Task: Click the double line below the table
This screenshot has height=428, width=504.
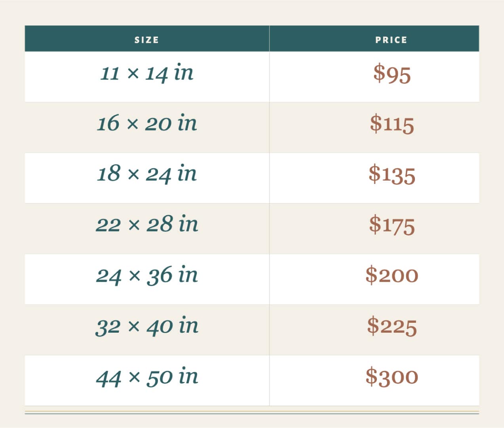Action: pyautogui.click(x=252, y=413)
